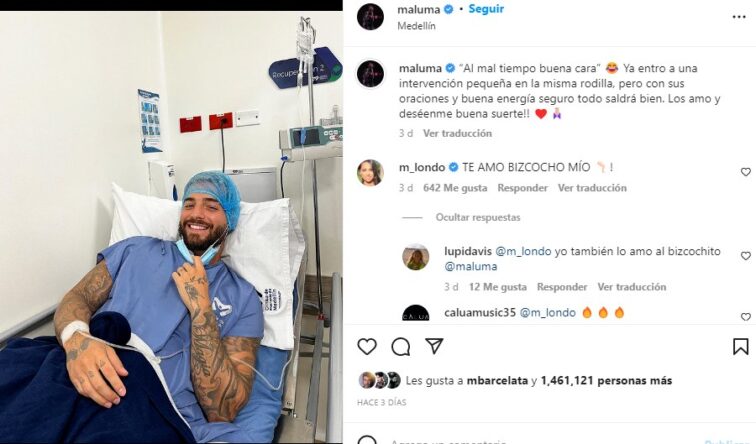The height and width of the screenshot is (444, 756).
Task: Like lupidavis's reply with heart
Action: [x=745, y=256]
